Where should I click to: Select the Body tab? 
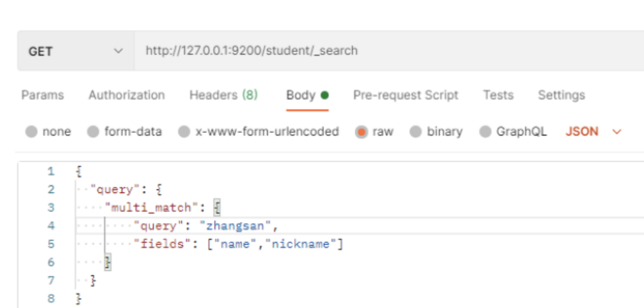pos(301,95)
